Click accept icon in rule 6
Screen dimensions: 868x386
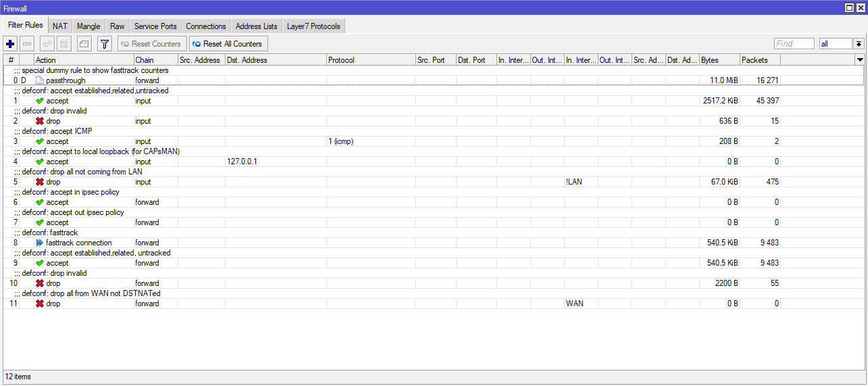(x=40, y=202)
